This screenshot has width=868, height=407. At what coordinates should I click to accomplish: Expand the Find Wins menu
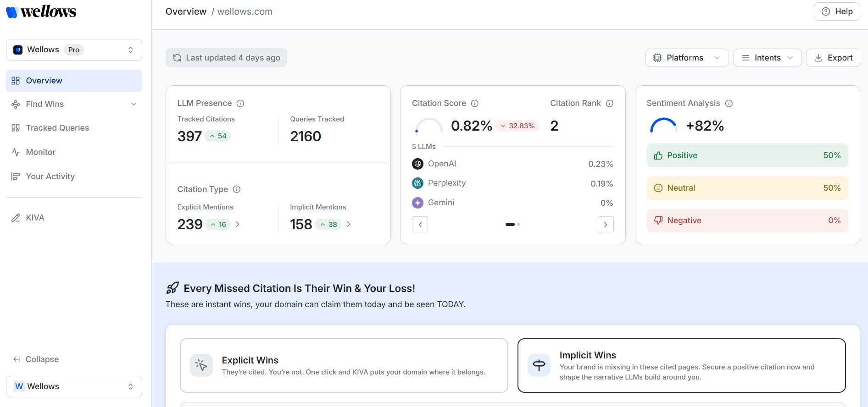(74, 104)
